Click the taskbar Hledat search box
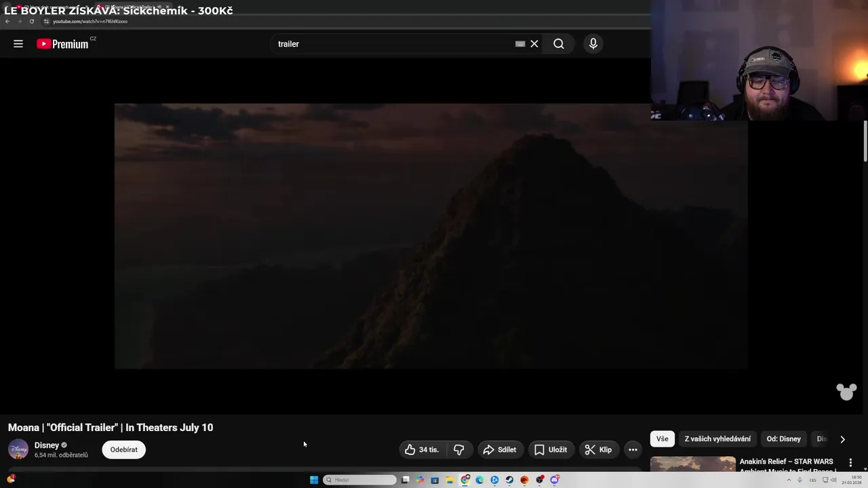 click(359, 480)
